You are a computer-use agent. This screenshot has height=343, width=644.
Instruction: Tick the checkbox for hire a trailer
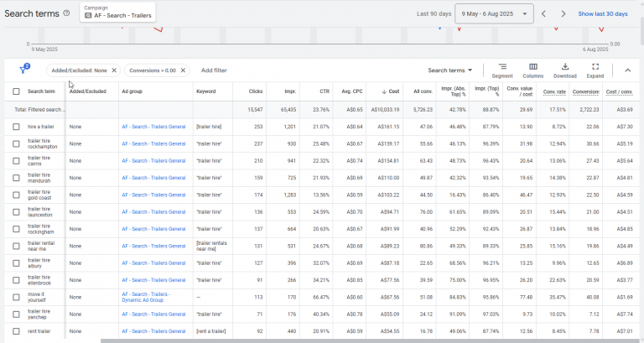point(16,127)
